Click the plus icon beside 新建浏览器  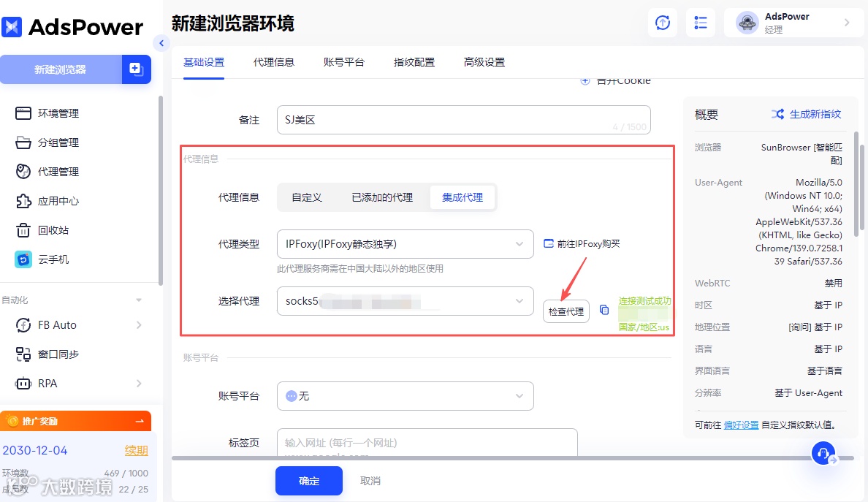point(136,69)
